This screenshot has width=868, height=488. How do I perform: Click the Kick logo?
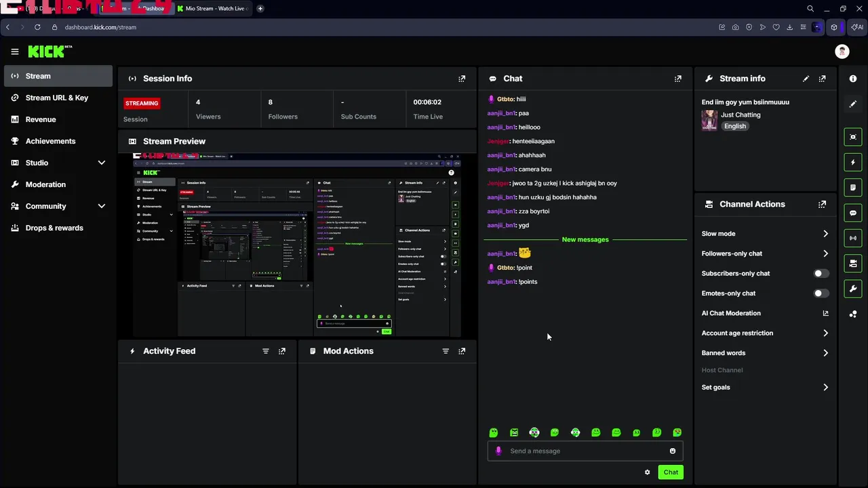point(50,52)
